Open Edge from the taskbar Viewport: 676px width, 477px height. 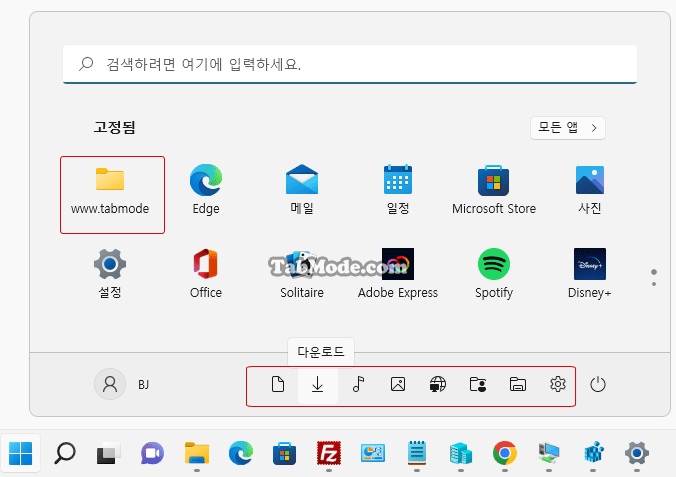coord(241,453)
